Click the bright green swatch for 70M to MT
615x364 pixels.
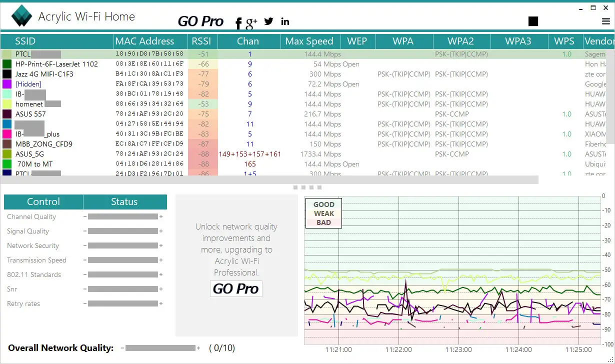coord(7,164)
